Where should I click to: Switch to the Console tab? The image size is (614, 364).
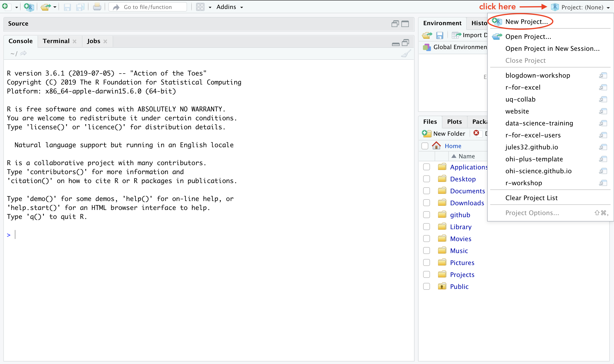(x=21, y=41)
